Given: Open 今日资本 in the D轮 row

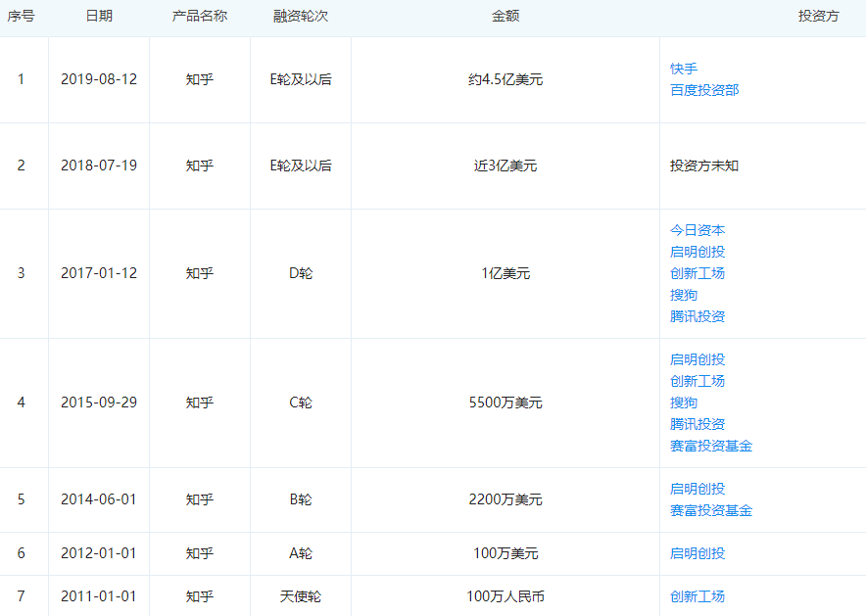Looking at the screenshot, I should click(x=698, y=230).
